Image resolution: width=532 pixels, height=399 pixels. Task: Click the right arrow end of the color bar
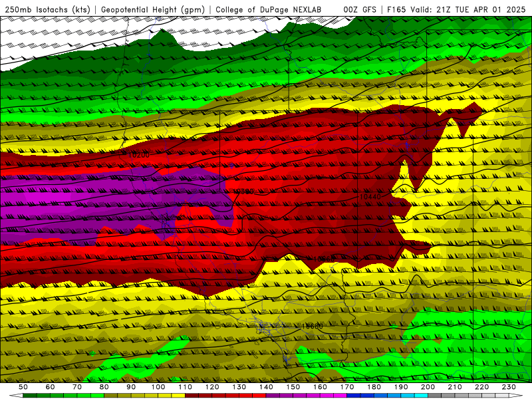[x=516, y=396]
